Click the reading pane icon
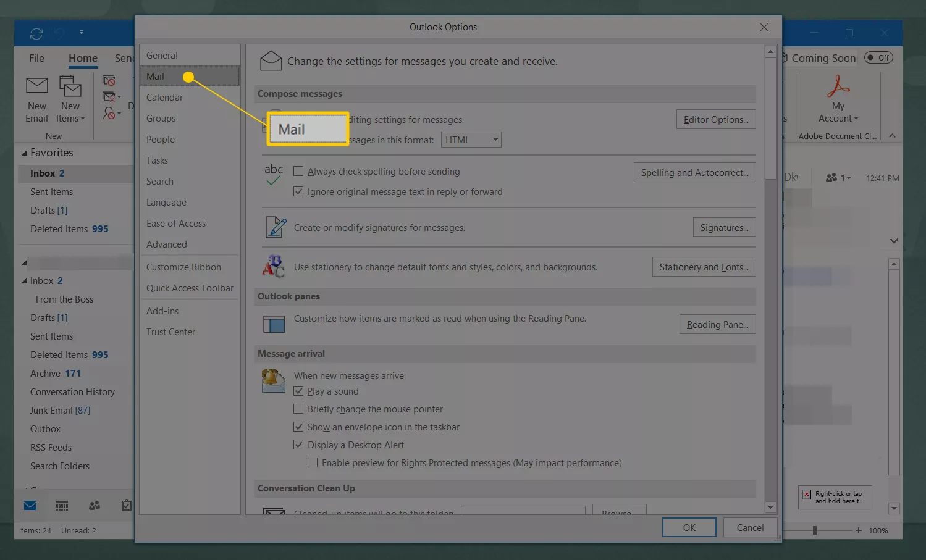The width and height of the screenshot is (926, 560). click(x=274, y=324)
